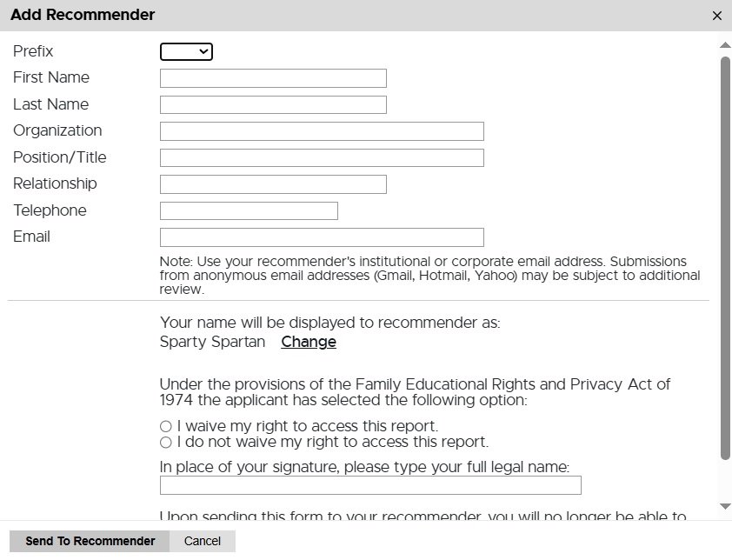
Task: Click the Telephone text box
Action: tap(248, 210)
